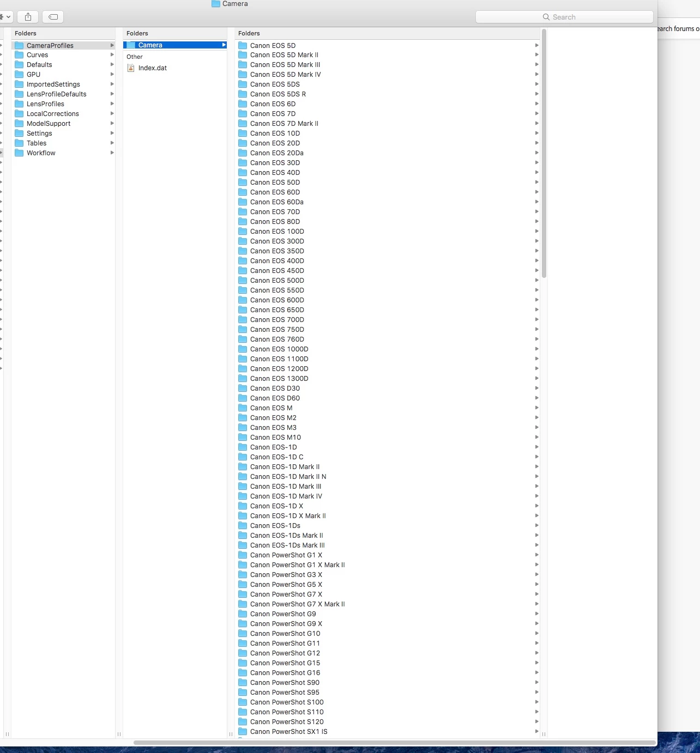Click the ImportedSettings folder icon
Image resolution: width=700 pixels, height=753 pixels.
click(x=19, y=84)
